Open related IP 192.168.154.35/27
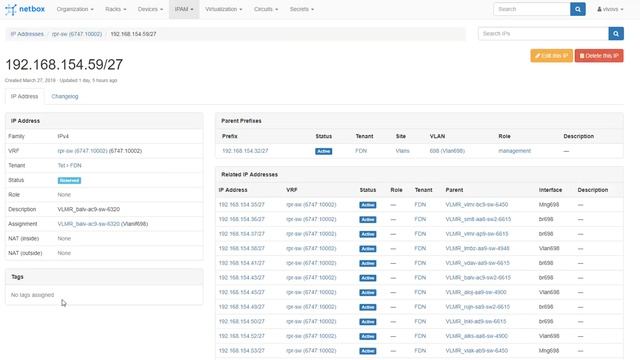This screenshot has height=360, width=640. 242,204
